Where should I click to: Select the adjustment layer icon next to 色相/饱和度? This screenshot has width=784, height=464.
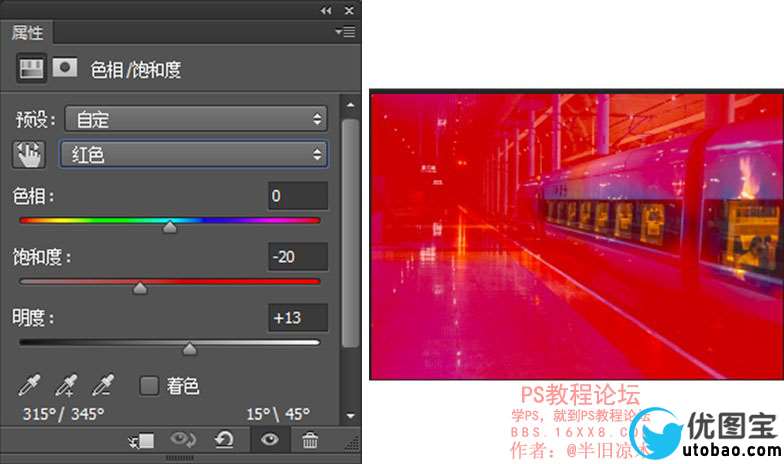coord(32,68)
